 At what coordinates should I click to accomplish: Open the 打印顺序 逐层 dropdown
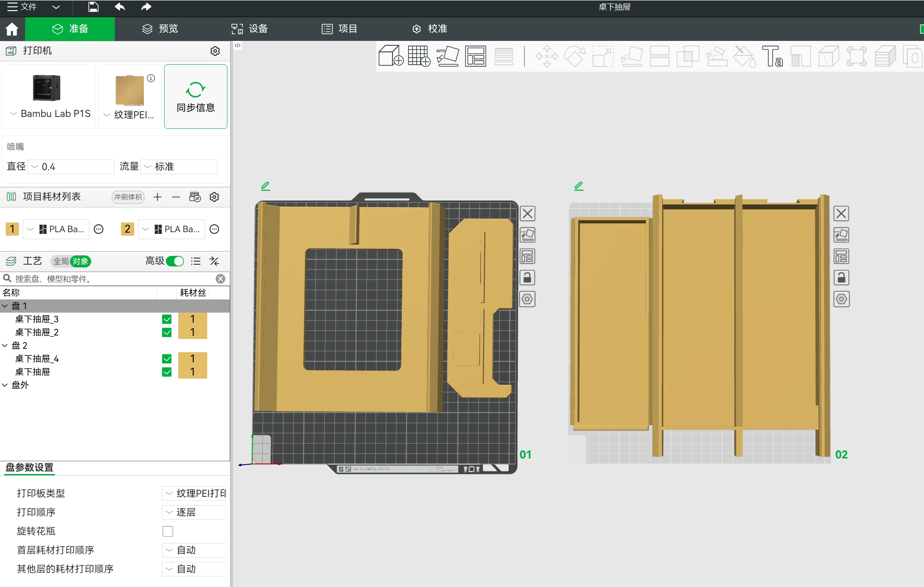[x=194, y=512]
